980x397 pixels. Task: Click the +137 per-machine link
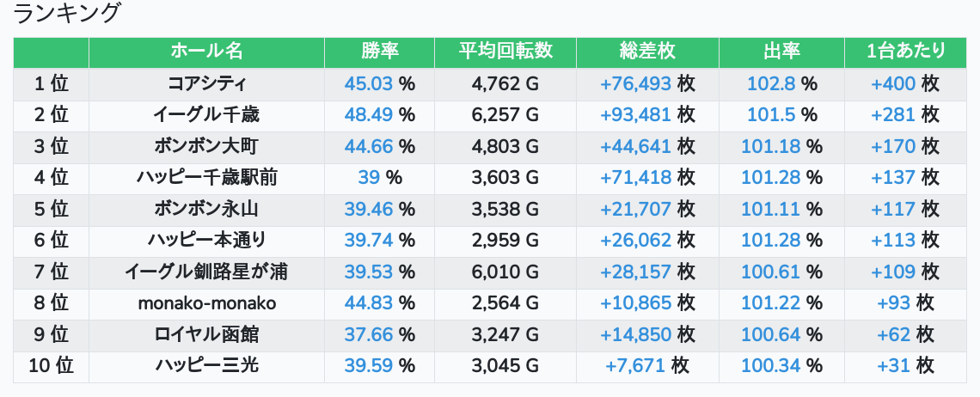click(893, 178)
